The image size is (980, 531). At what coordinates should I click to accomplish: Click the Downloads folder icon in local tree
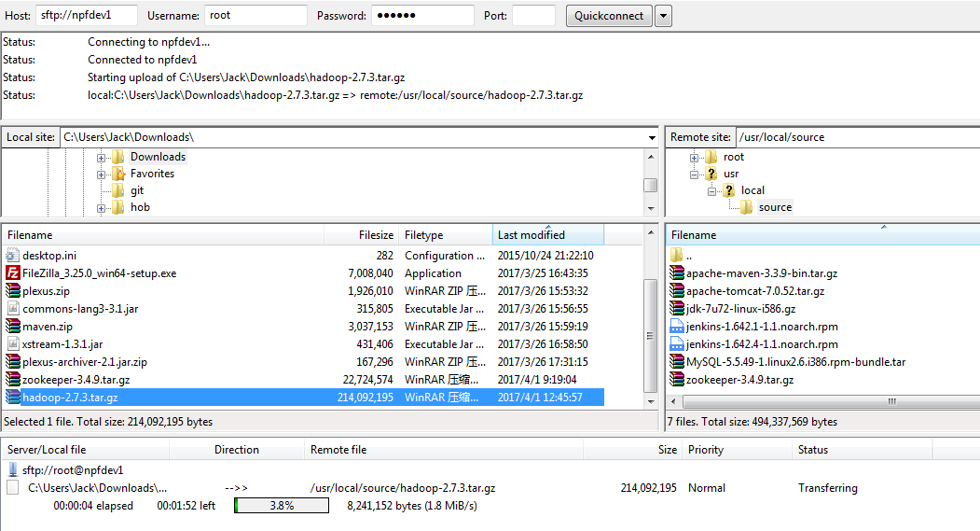(x=118, y=157)
